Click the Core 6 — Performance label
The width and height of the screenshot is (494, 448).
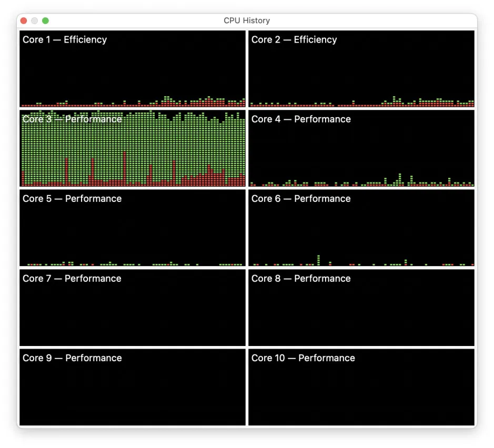pos(301,198)
